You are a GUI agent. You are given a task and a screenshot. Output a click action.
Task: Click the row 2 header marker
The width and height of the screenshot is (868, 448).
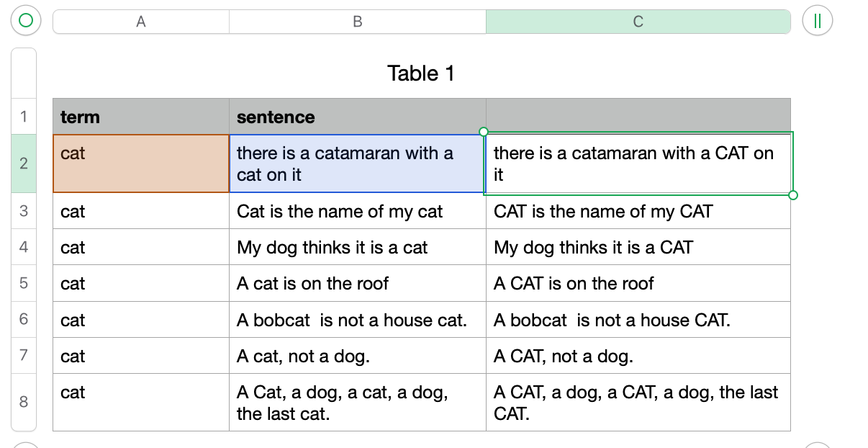click(x=24, y=163)
